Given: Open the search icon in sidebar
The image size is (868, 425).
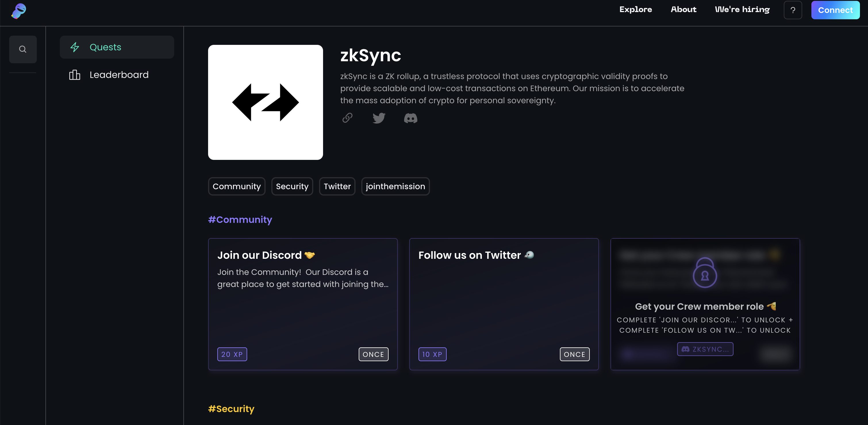Looking at the screenshot, I should (x=23, y=49).
